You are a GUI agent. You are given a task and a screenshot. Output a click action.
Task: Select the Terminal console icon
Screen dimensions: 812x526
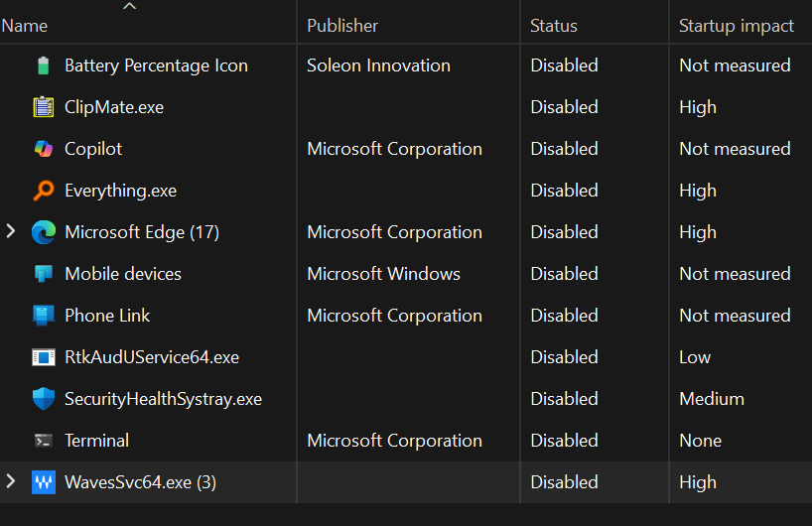[x=44, y=441]
